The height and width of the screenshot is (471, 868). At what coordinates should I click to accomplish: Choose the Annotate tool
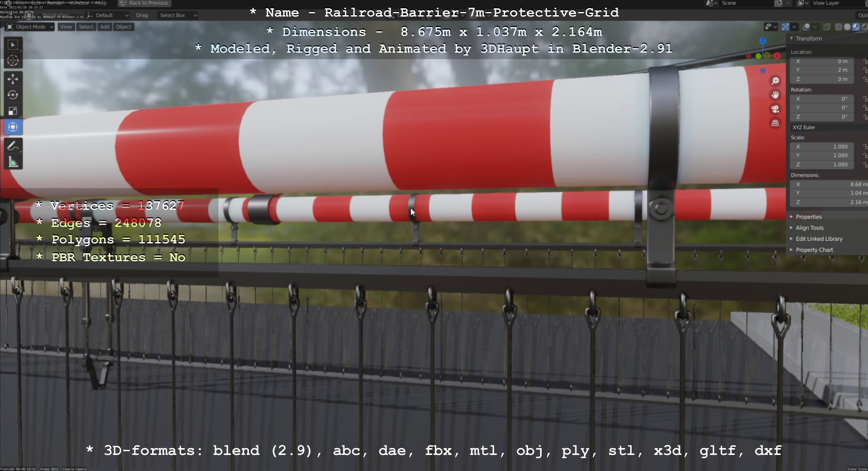click(13, 146)
